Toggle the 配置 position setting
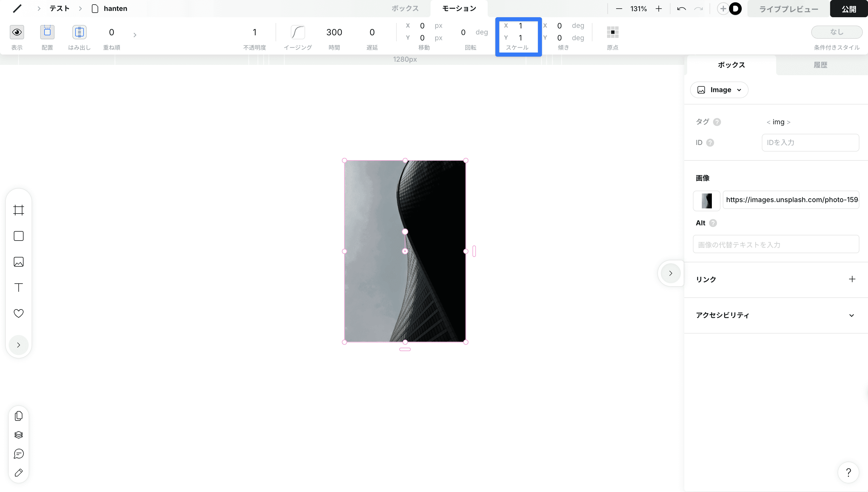This screenshot has height=492, width=868. 47,32
